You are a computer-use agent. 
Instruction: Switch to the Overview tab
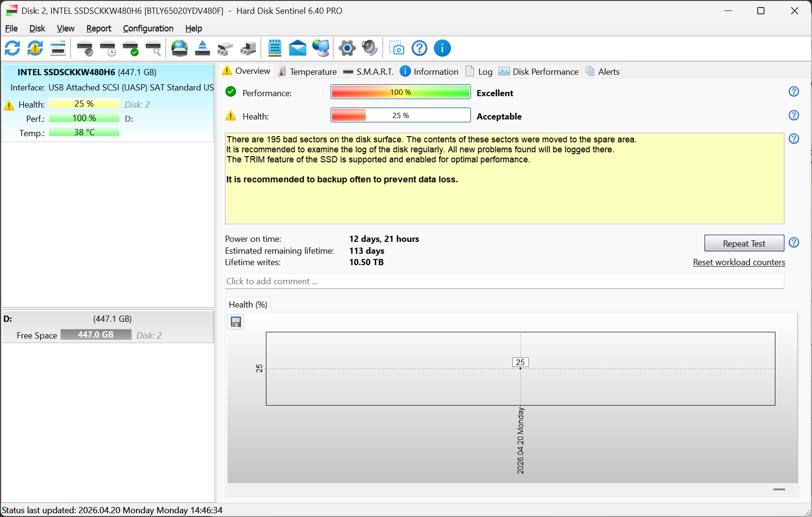click(x=246, y=71)
